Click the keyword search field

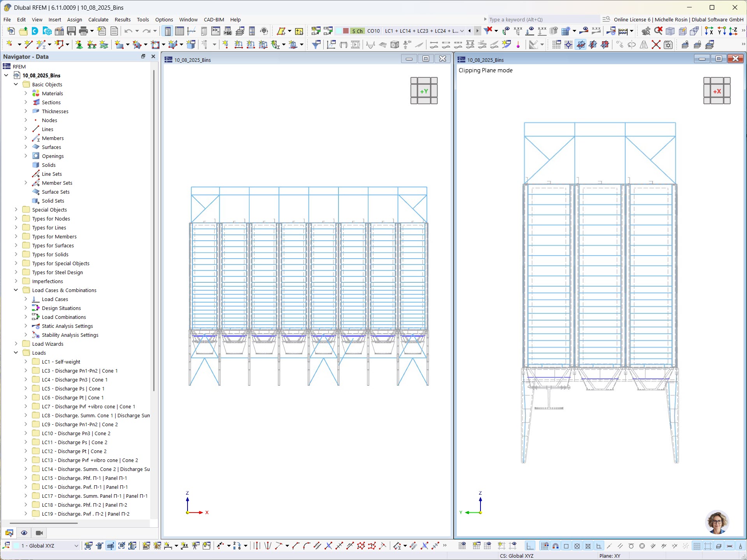[541, 19]
